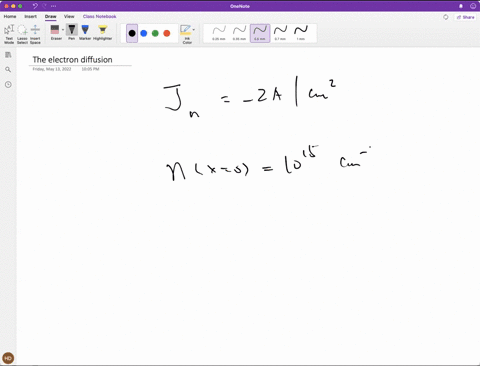
Task: Choose blue ink color
Action: coord(144,33)
